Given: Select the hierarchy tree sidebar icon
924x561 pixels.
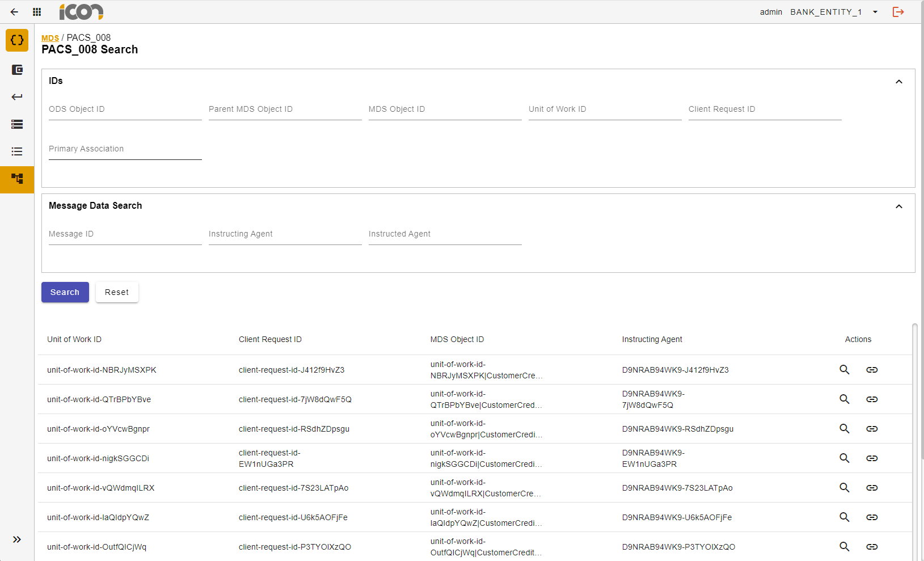Looking at the screenshot, I should (x=17, y=179).
